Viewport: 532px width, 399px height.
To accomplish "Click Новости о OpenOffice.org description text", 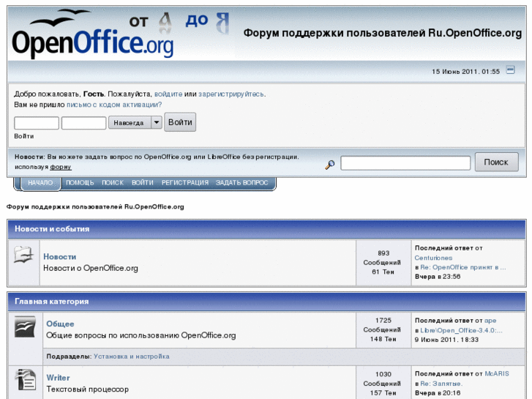I will (91, 268).
